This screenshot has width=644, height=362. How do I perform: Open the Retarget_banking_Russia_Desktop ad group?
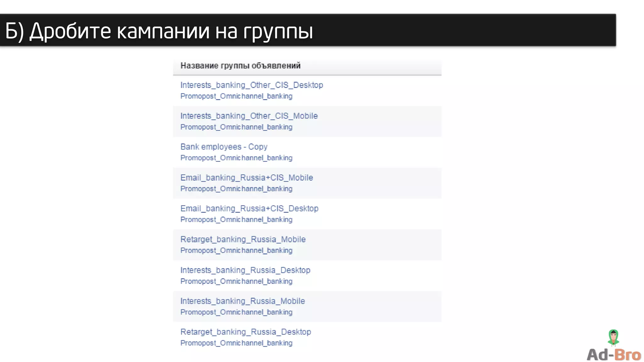tap(246, 332)
